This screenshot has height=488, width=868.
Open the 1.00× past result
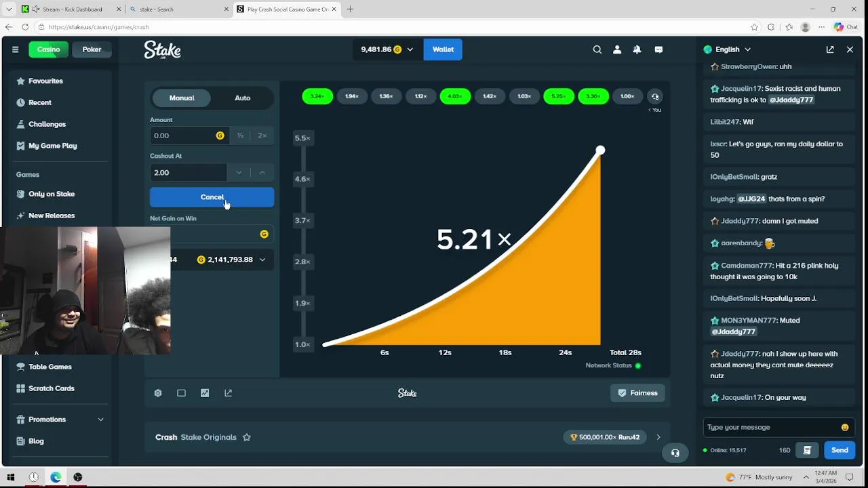(x=627, y=96)
